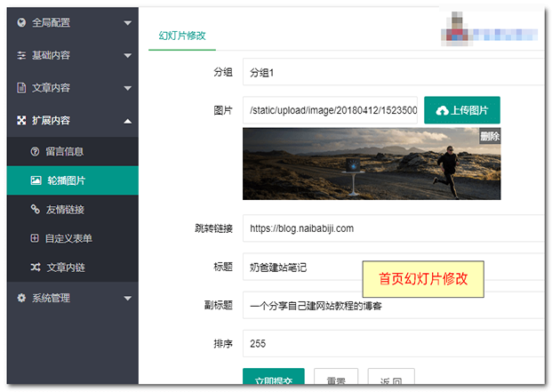The width and height of the screenshot is (552, 392).
Task: Click the chain link icon beside 友情链接
Action: 35,209
